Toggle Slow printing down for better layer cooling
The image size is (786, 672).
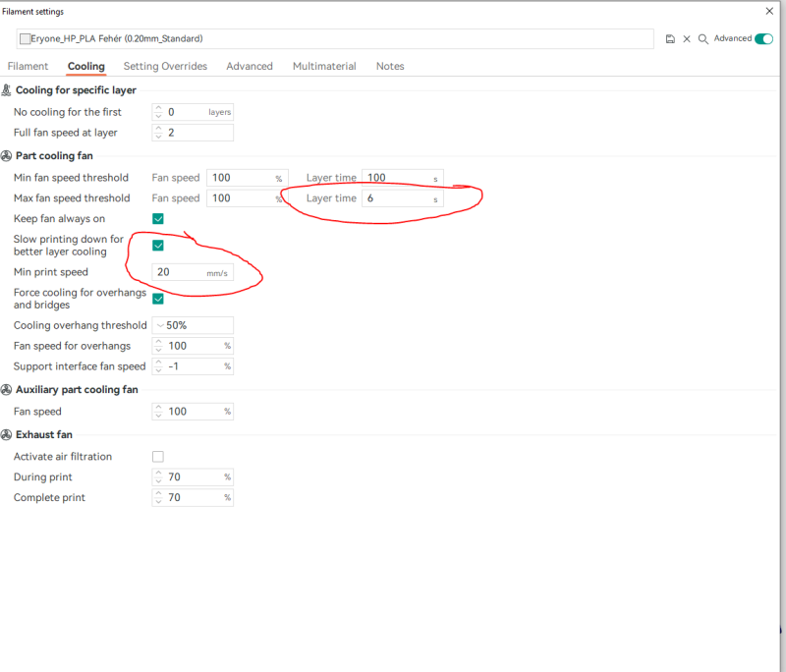point(158,245)
